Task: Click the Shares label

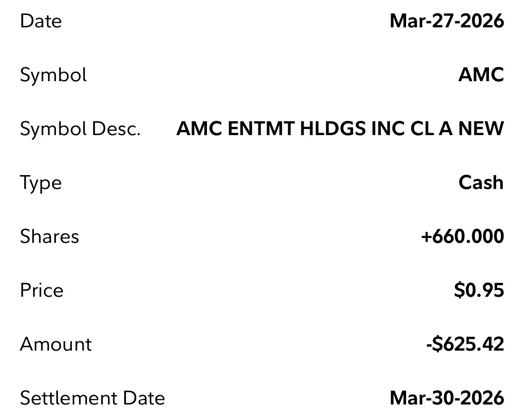Action: click(49, 237)
